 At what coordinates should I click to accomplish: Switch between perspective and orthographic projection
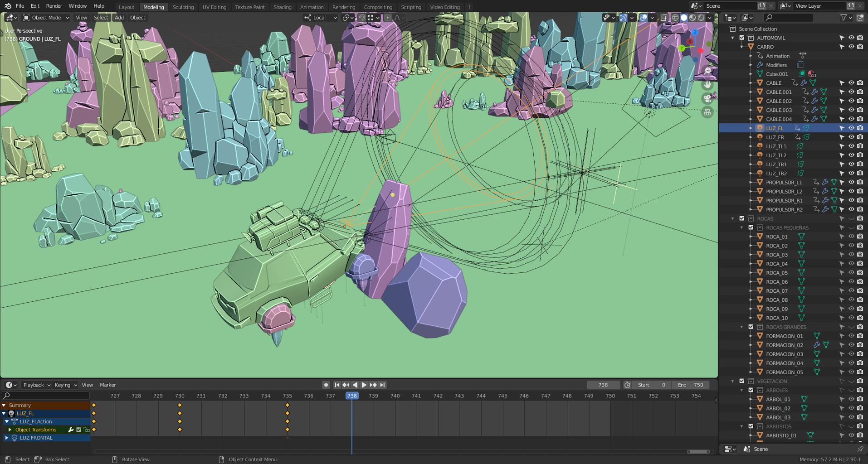tap(707, 112)
